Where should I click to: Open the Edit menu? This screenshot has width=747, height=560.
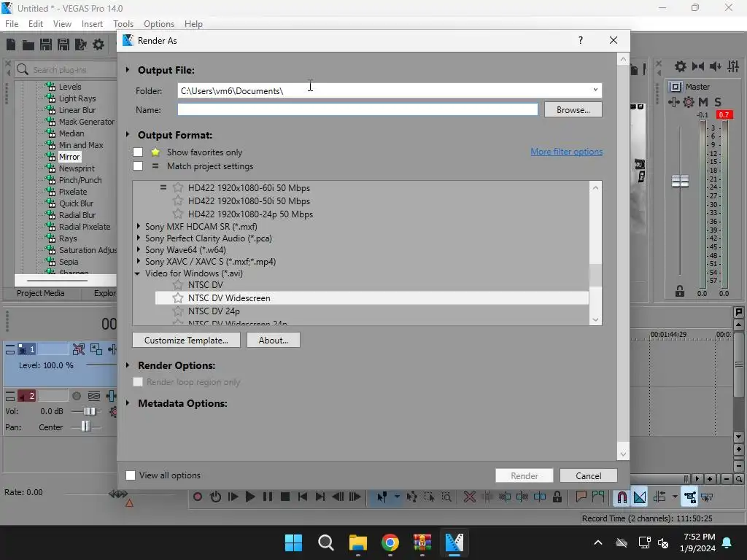coord(36,24)
